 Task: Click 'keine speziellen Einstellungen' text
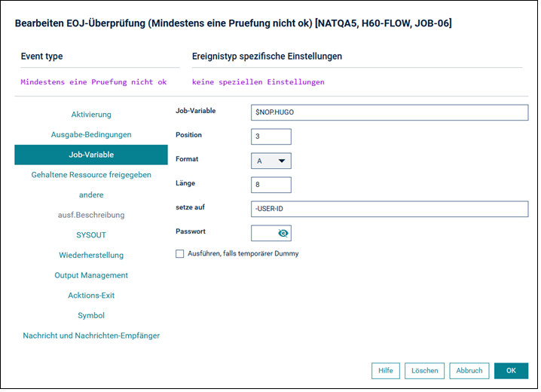[x=258, y=82]
